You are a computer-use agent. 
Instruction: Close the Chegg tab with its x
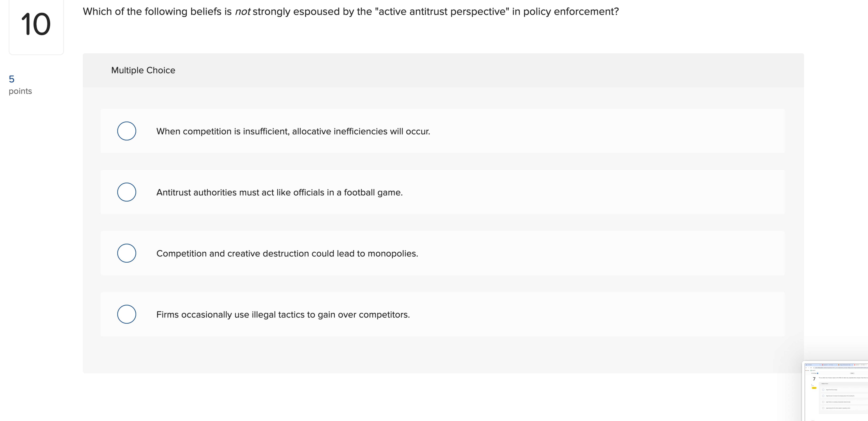pyautogui.click(x=852, y=365)
